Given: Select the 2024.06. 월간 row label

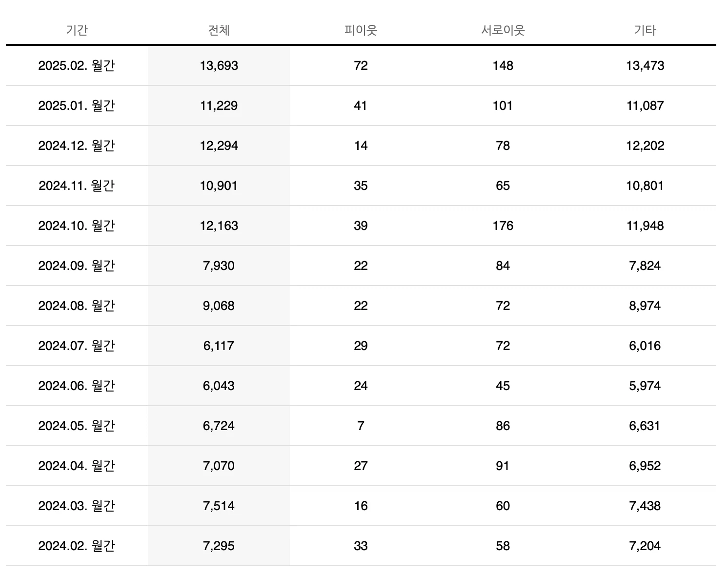Looking at the screenshot, I should coord(77,386).
